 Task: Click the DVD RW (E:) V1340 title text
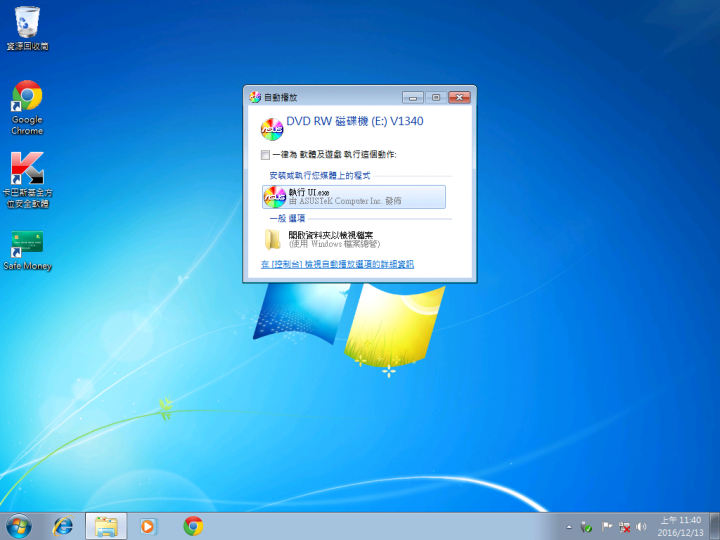click(354, 121)
